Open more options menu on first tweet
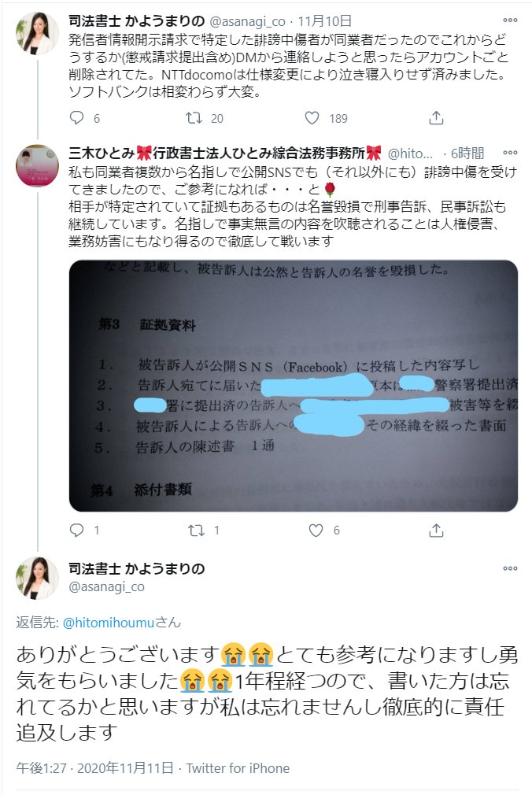 click(510, 20)
